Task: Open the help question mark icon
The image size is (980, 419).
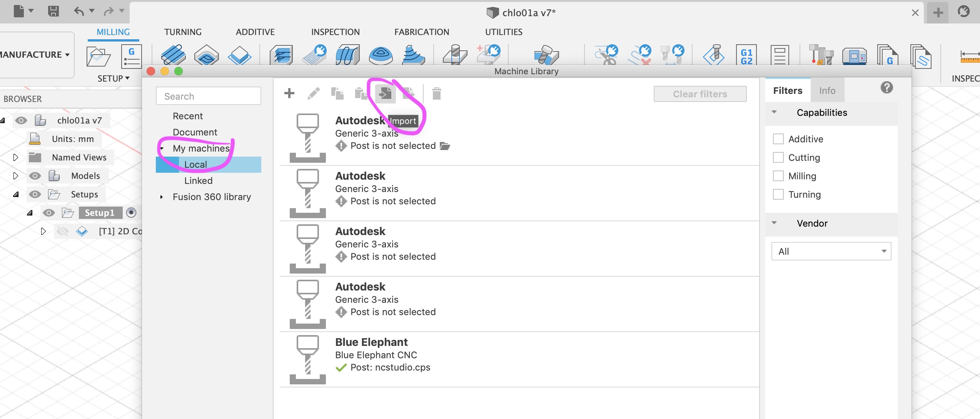Action: tap(887, 88)
